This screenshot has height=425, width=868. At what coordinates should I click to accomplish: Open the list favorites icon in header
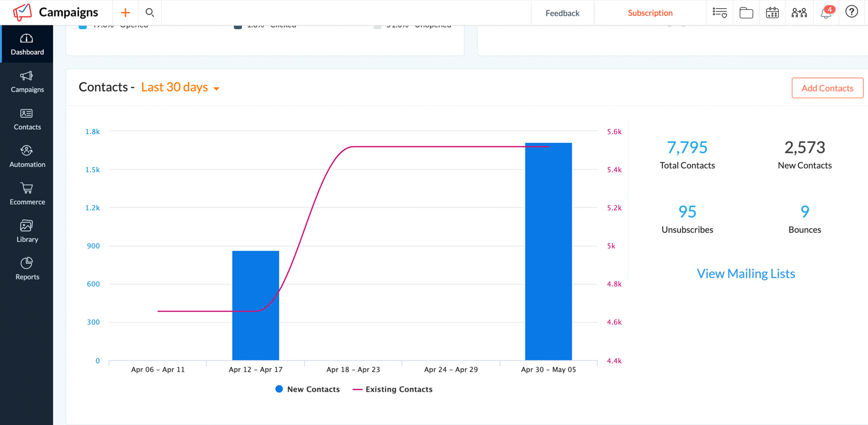[720, 13]
